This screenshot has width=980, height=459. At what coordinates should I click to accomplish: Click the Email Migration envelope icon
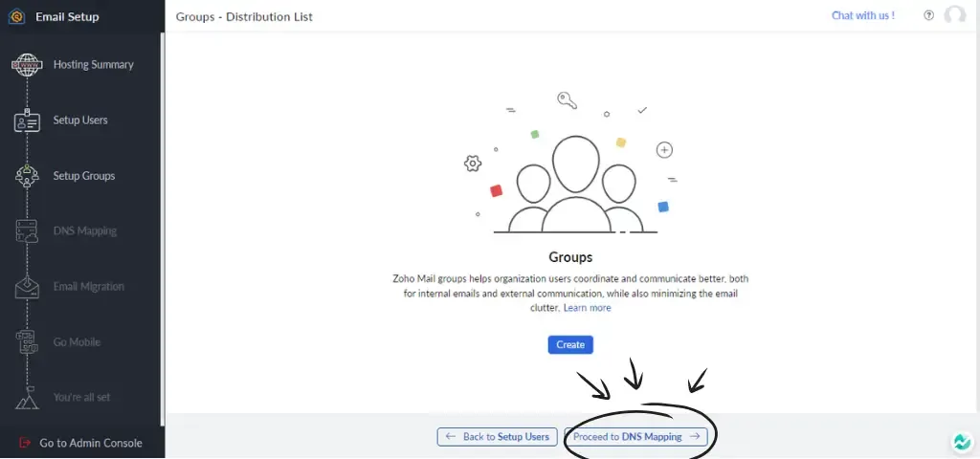pyautogui.click(x=27, y=287)
